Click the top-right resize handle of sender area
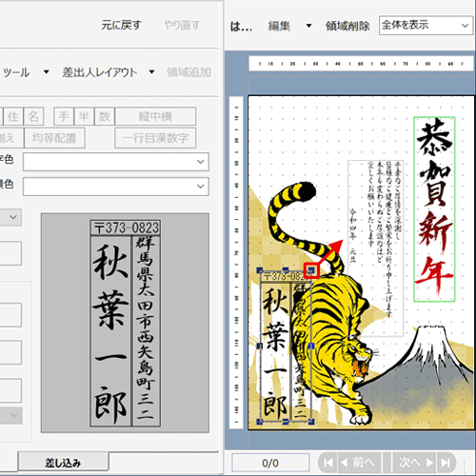This screenshot has height=476, width=476. [311, 270]
